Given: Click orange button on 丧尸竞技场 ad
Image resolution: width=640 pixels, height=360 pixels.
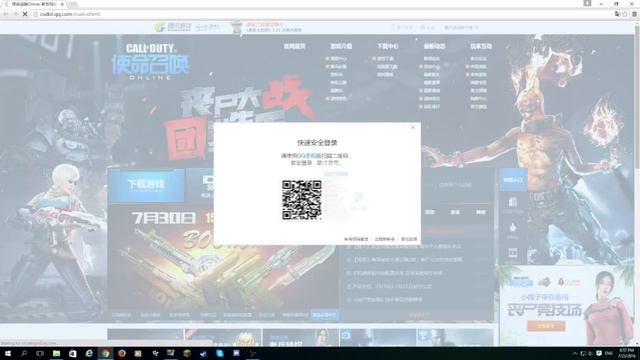Looking at the screenshot, I should [546, 326].
